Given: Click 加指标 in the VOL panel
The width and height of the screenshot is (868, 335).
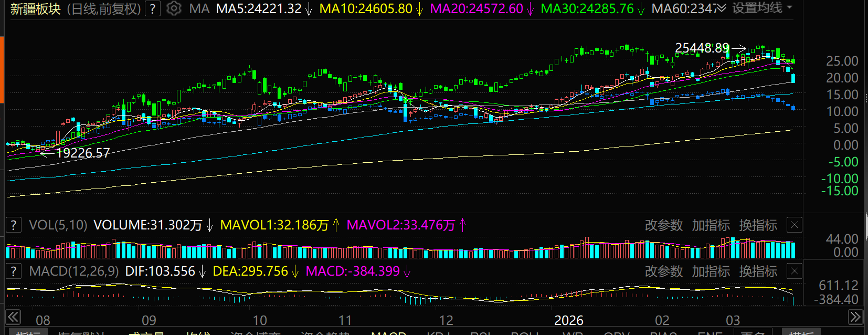Looking at the screenshot, I should (711, 225).
